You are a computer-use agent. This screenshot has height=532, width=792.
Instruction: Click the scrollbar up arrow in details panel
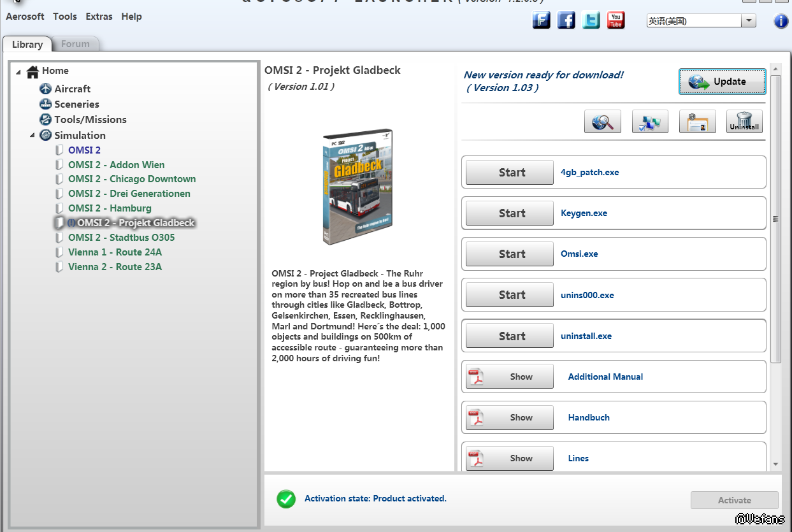[775, 68]
